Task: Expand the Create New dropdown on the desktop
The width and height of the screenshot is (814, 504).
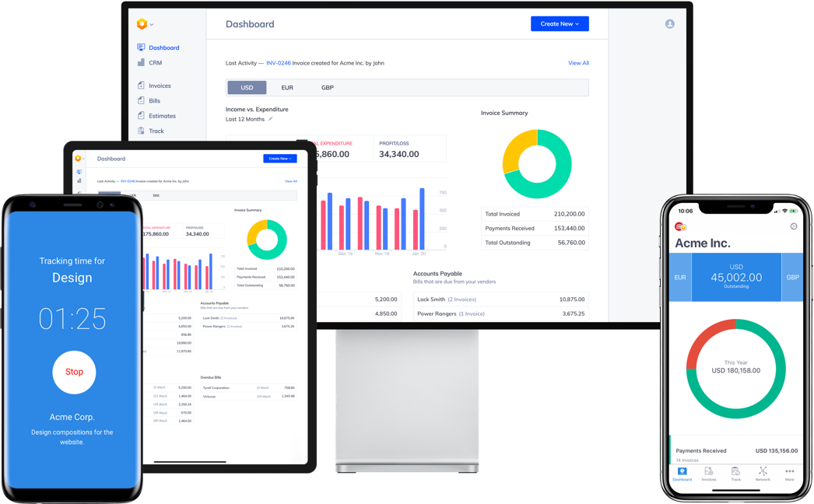Action: pos(560,24)
